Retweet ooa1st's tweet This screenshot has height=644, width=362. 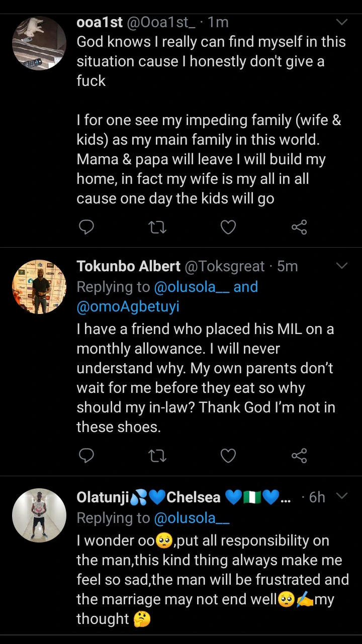158,228
